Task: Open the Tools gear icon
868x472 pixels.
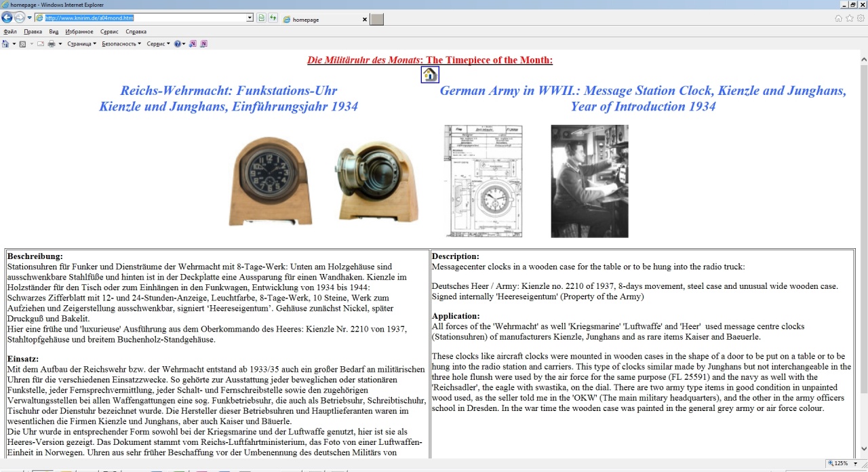Action: [x=861, y=18]
